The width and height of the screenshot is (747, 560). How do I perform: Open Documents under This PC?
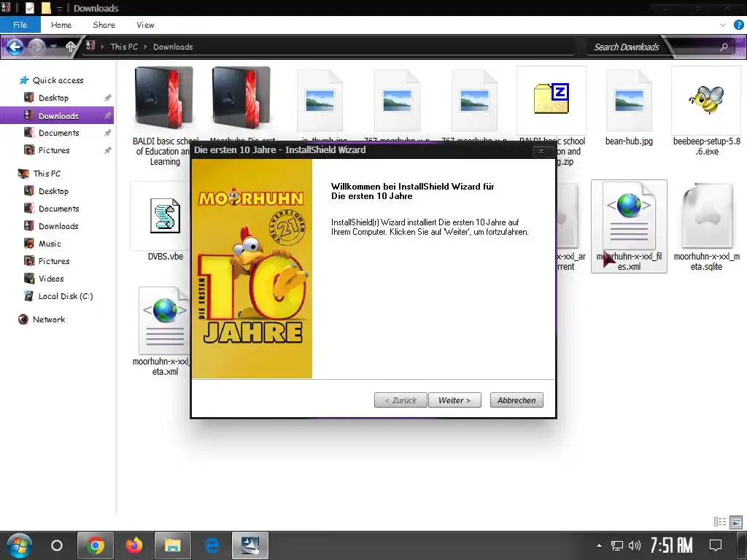pyautogui.click(x=58, y=209)
